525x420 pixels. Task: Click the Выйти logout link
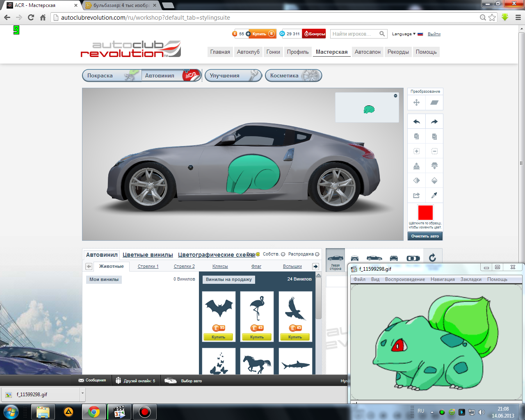point(434,34)
